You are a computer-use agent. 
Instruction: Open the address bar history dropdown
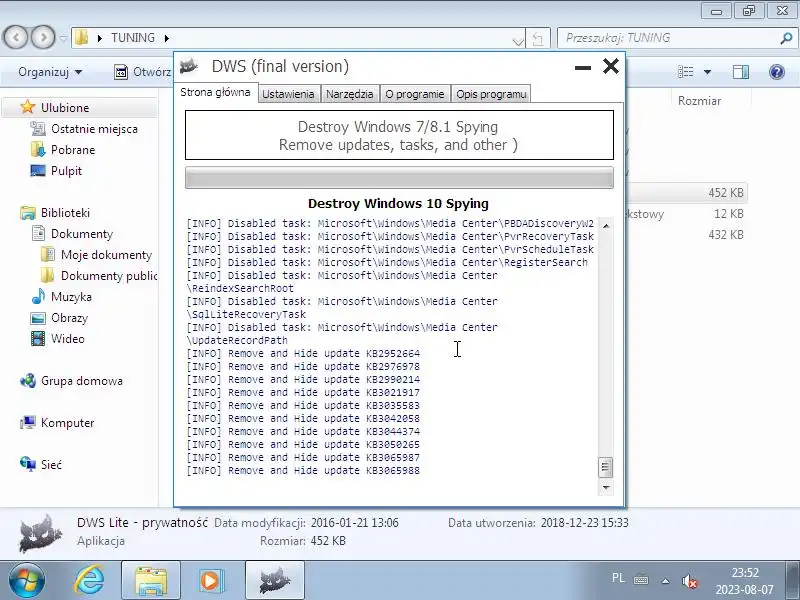(x=518, y=40)
